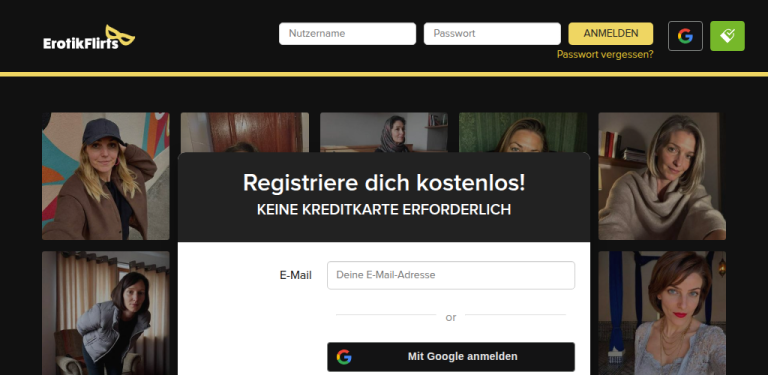Open the Passwort vergessen? link

[605, 54]
